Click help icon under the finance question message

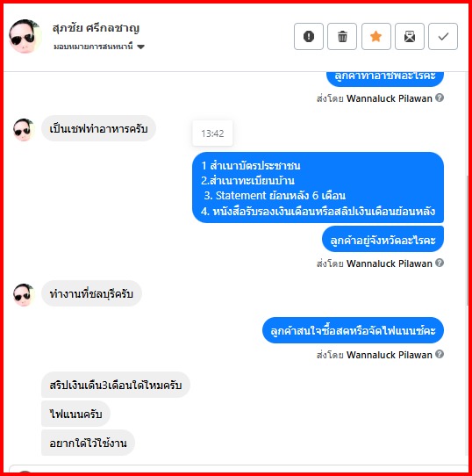pyautogui.click(x=440, y=354)
